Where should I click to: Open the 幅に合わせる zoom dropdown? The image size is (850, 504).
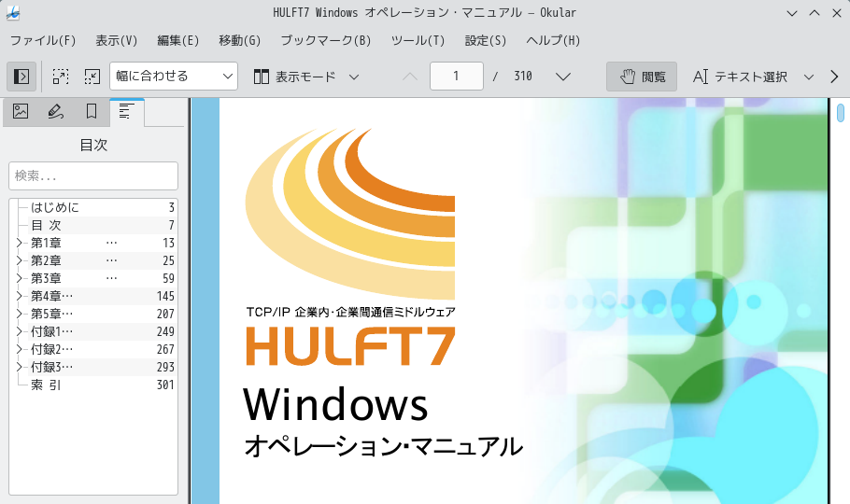tap(174, 76)
